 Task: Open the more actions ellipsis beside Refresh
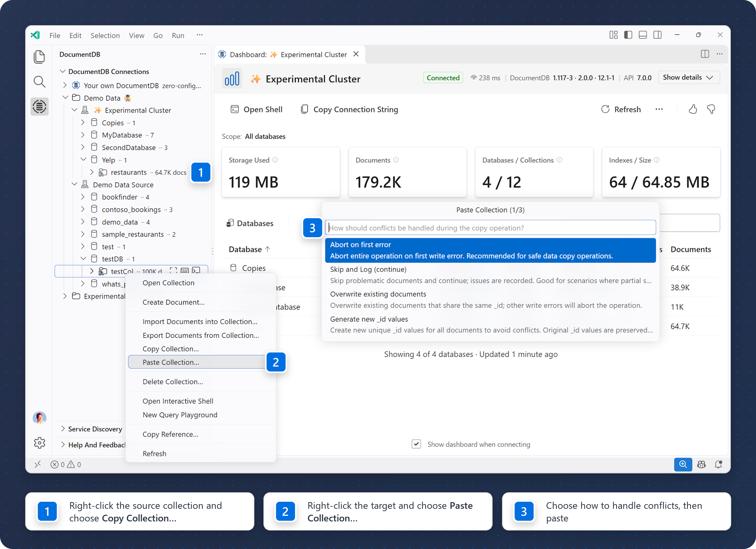(x=659, y=109)
